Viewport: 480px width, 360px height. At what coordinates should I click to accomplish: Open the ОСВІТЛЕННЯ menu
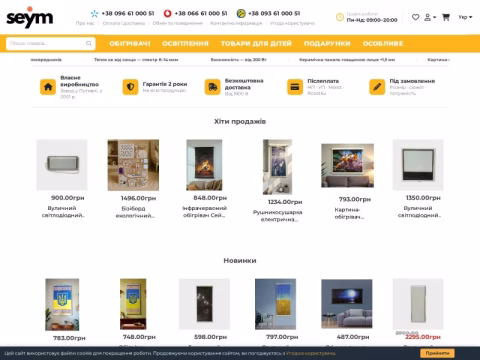tap(185, 44)
